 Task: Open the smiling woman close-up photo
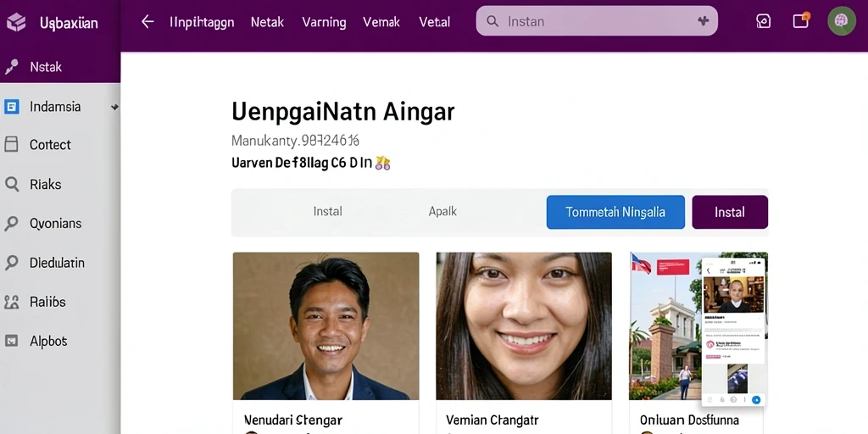[524, 326]
